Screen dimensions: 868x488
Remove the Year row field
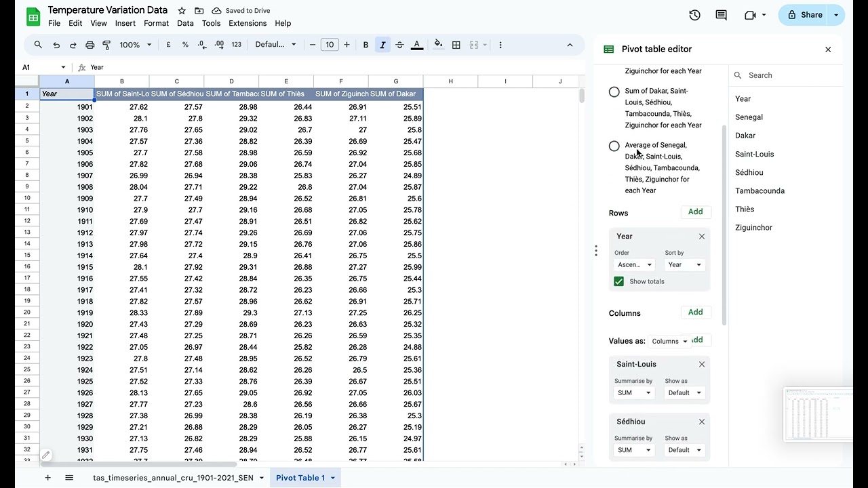(702, 237)
